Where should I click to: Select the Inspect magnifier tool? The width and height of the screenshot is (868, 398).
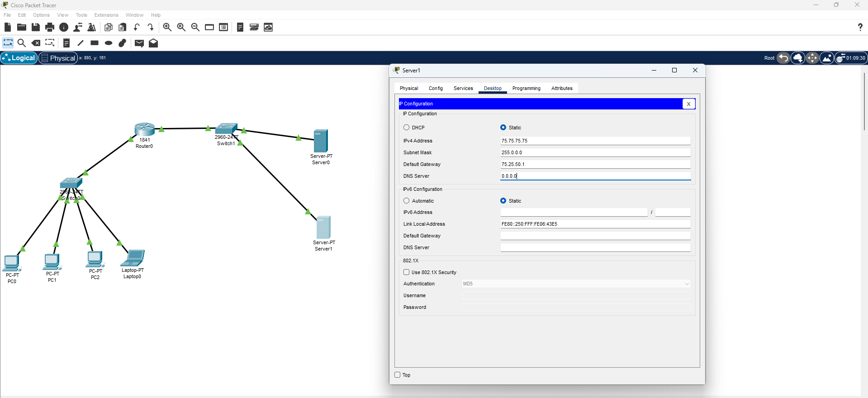[x=21, y=43]
